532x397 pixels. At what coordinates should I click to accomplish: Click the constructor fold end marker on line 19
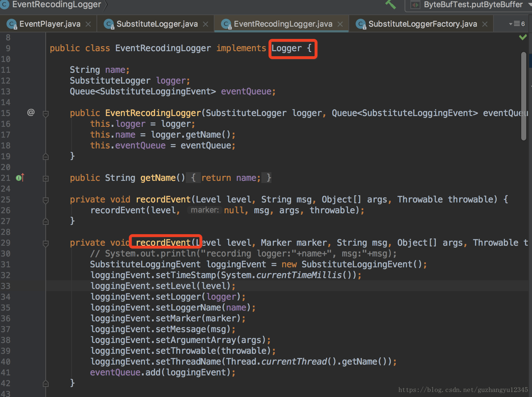(46, 156)
